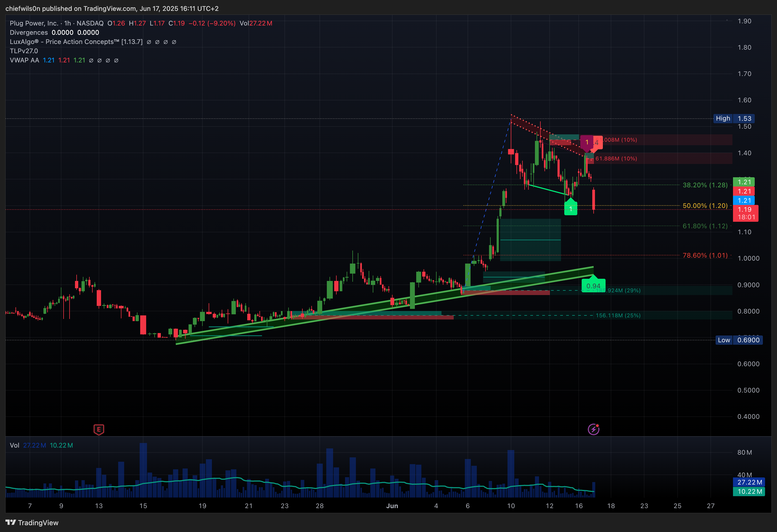
Task: Click the 50.00% (1.20) Fibonacci label
Action: 705,206
